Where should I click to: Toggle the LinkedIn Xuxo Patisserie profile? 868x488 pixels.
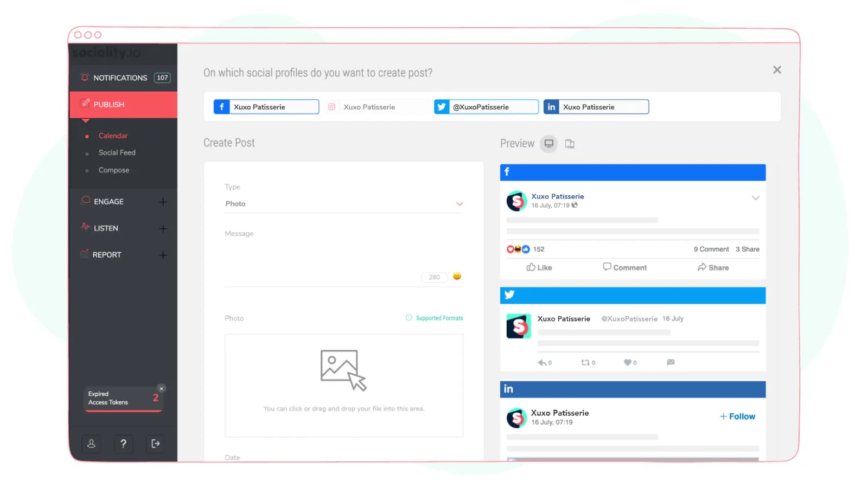(x=596, y=107)
